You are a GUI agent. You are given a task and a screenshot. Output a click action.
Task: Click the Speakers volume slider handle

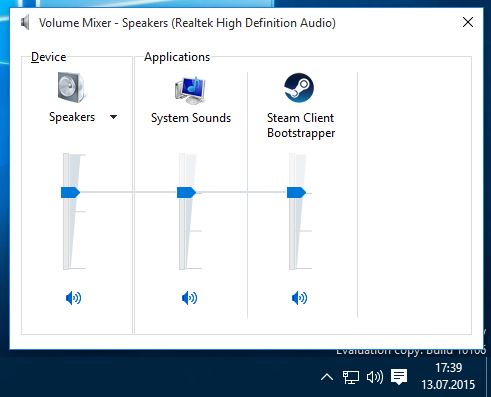[70, 193]
